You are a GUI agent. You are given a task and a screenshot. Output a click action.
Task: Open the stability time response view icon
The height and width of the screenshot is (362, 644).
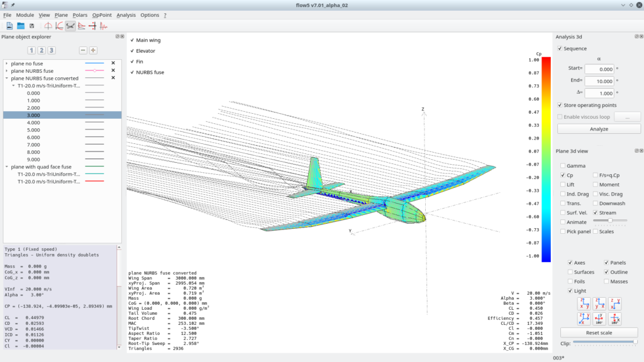click(104, 26)
